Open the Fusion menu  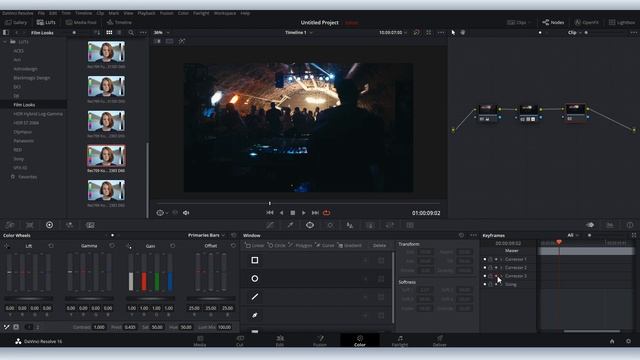167,13
